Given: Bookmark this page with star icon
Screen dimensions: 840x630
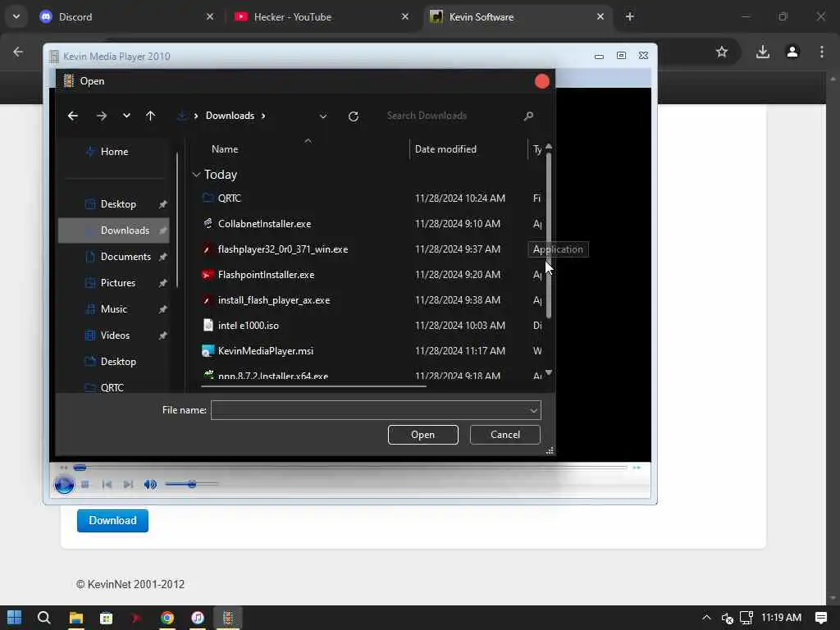Looking at the screenshot, I should tap(722, 52).
